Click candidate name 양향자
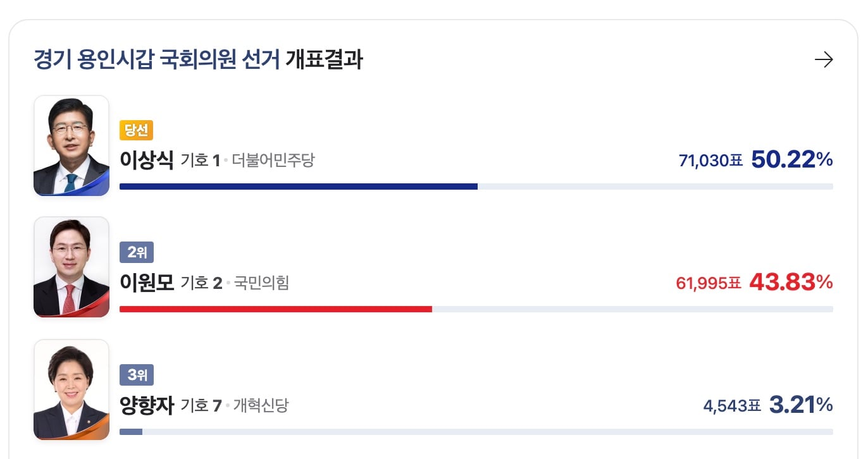Viewport: 868px width, 459px height. tap(146, 405)
